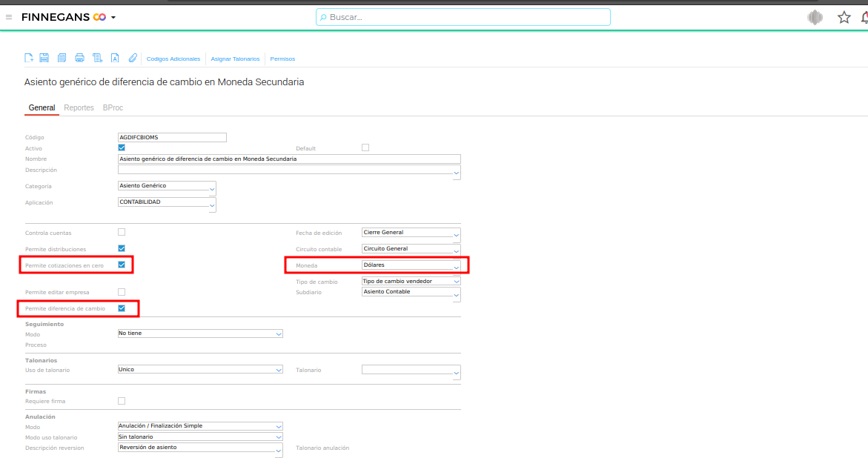Open notifications with the bell icon

[863, 17]
